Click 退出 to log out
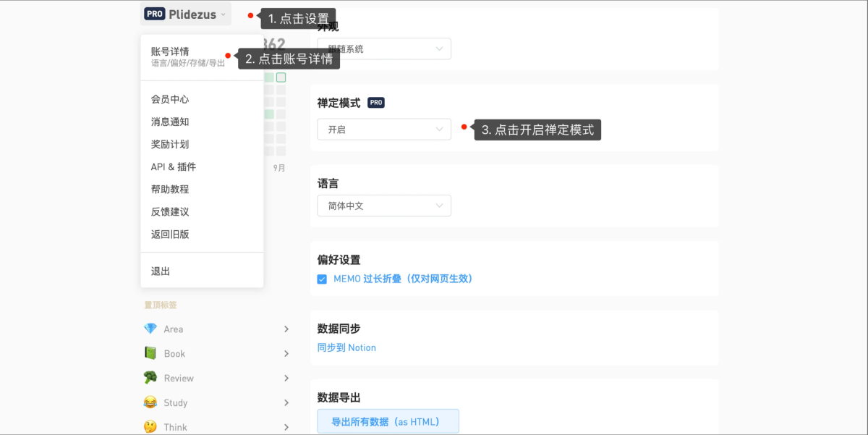This screenshot has width=868, height=435. [x=161, y=271]
